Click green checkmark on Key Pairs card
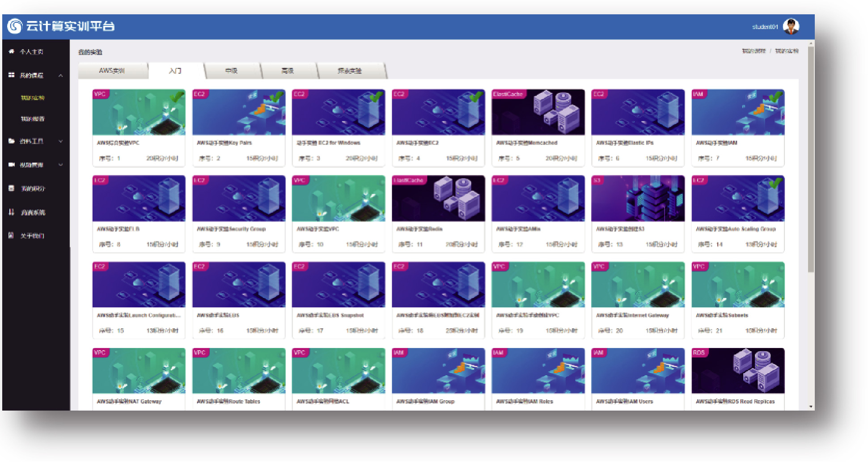This screenshot has width=868, height=462. [276, 96]
